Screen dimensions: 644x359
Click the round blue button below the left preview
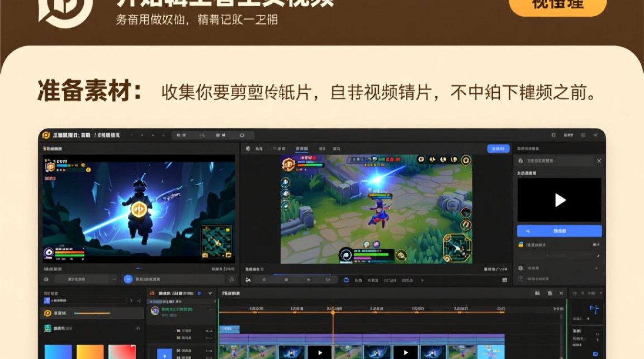[x=128, y=279]
